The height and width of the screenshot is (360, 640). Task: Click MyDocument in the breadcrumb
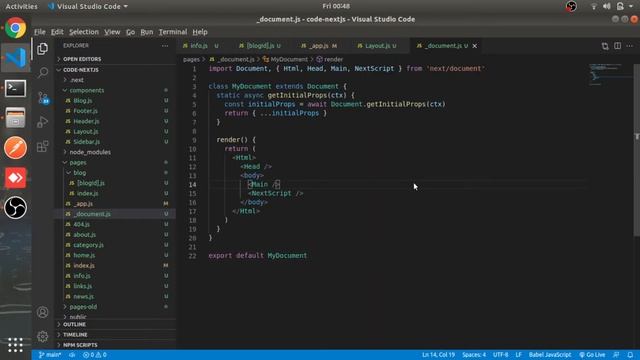(x=289, y=60)
